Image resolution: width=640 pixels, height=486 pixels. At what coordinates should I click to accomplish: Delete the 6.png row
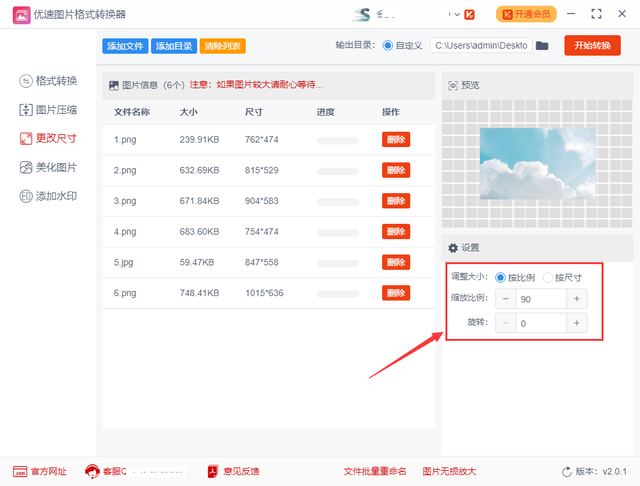pos(396,293)
